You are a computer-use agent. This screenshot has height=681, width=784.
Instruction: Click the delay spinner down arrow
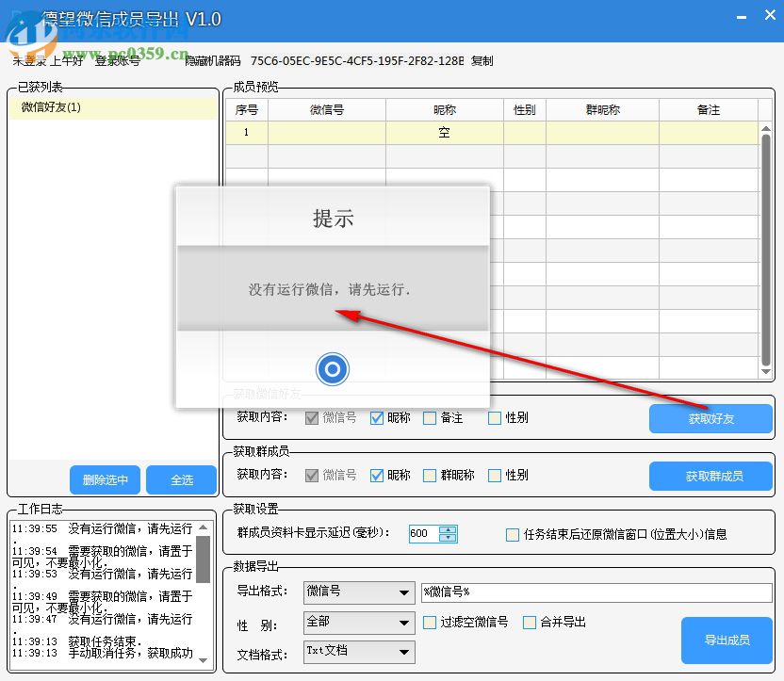point(448,538)
